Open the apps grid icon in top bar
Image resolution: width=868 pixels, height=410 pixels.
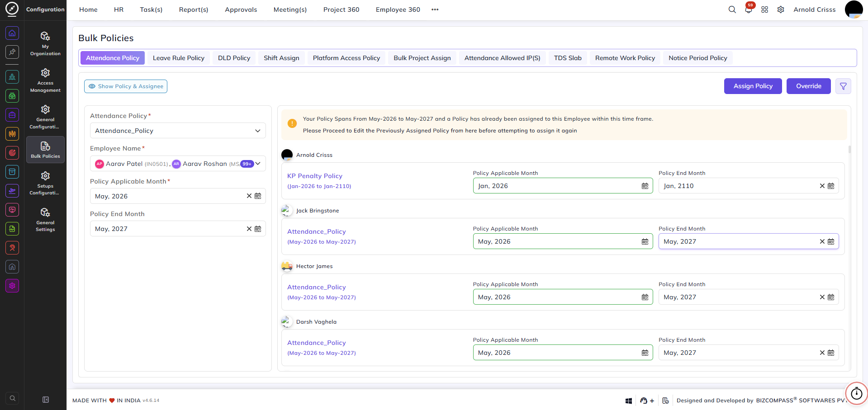764,9
